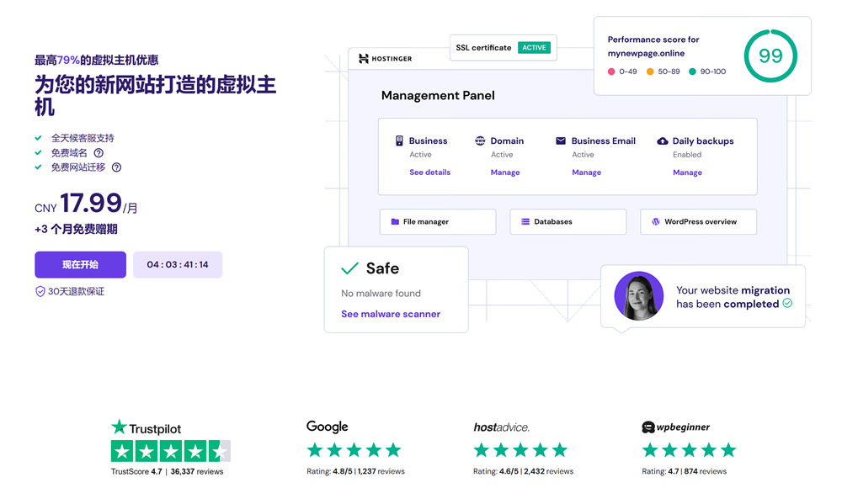Click the hostadvice Rating 4.6/5 reviews text
Image resolution: width=842 pixels, height=504 pixels.
(x=523, y=471)
